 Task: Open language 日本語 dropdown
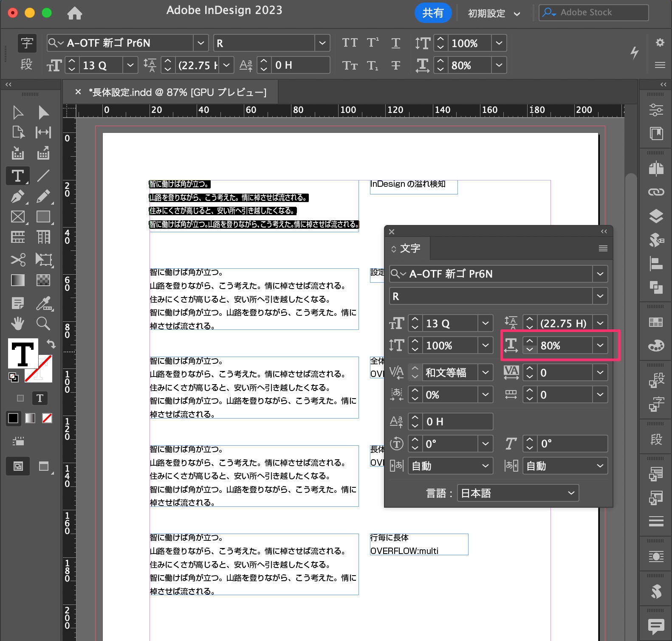[518, 493]
